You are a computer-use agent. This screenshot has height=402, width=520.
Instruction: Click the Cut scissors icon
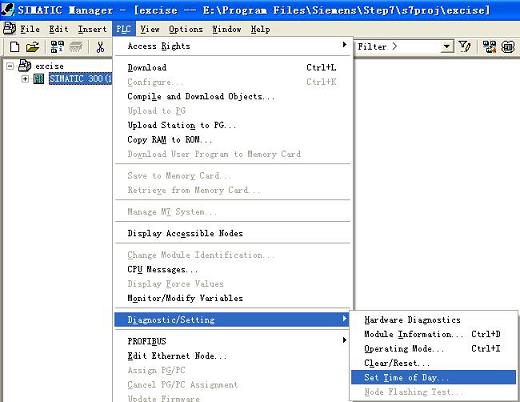pyautogui.click(x=100, y=47)
